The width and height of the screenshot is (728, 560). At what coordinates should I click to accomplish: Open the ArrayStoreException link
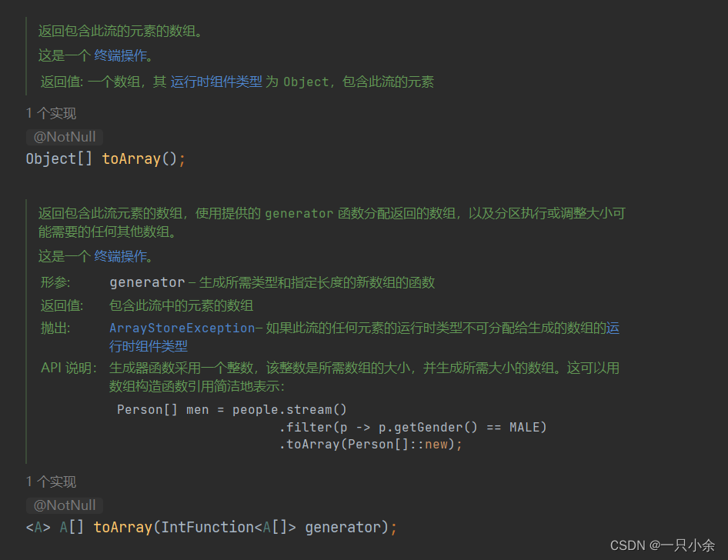(182, 328)
